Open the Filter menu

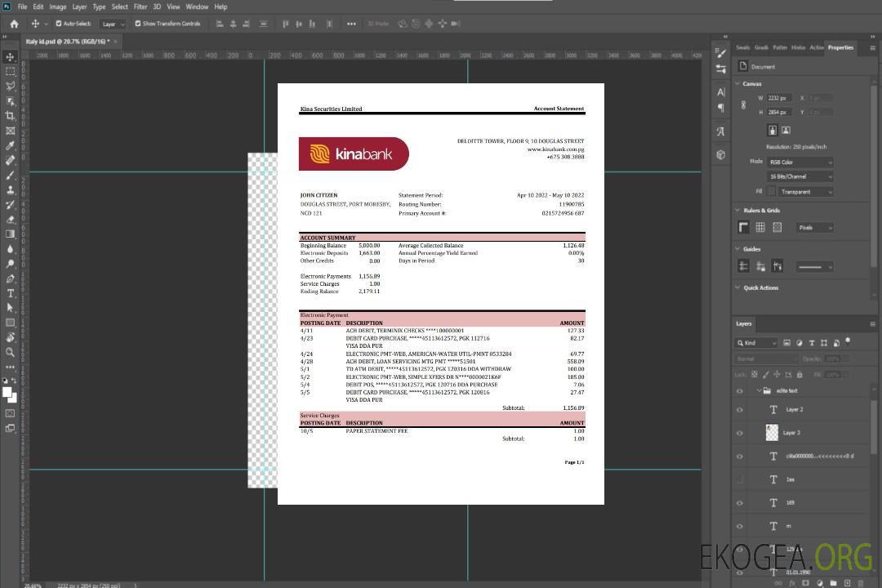pos(140,7)
